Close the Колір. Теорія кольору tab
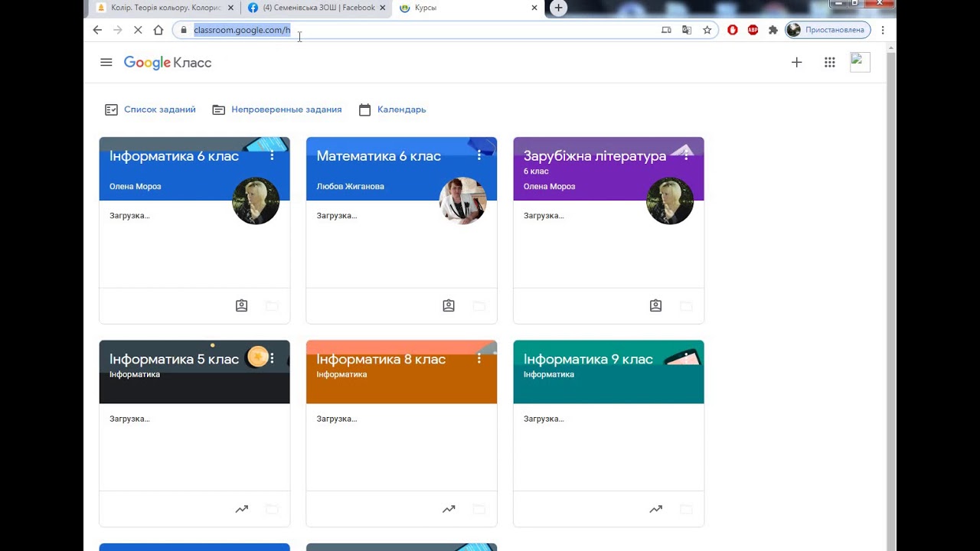 click(230, 8)
